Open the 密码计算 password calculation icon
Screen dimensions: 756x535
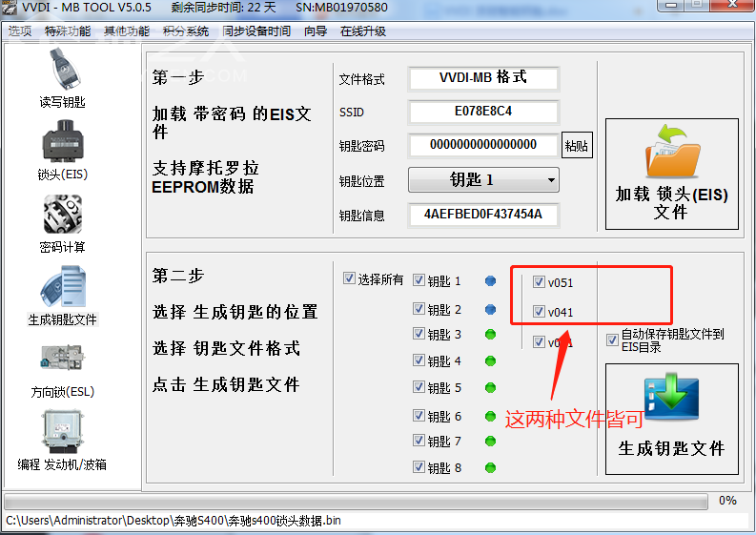coord(63,214)
